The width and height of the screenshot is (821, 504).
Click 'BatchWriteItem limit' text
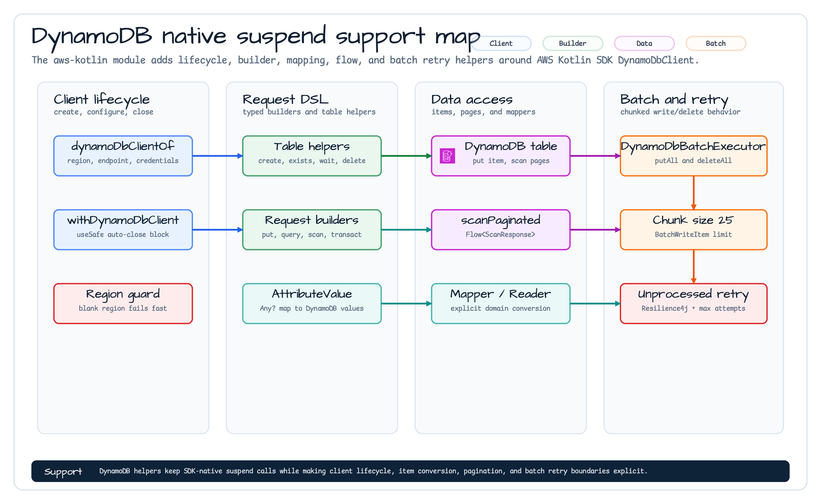click(x=694, y=235)
